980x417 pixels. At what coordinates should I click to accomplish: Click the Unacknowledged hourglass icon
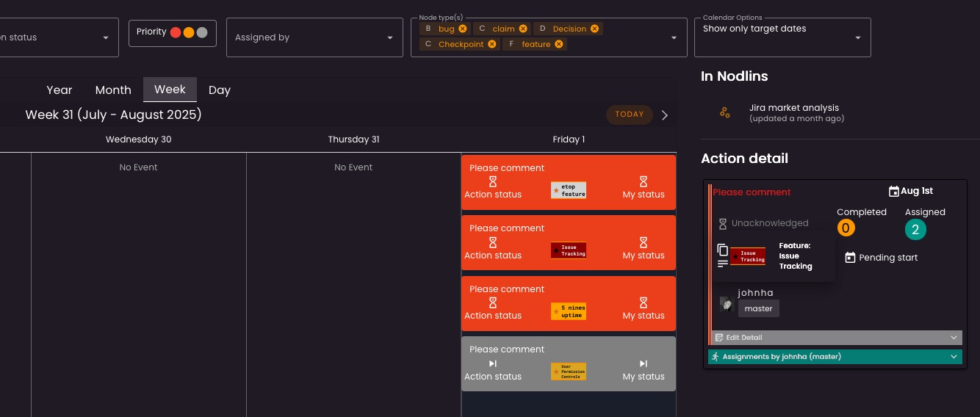[723, 223]
